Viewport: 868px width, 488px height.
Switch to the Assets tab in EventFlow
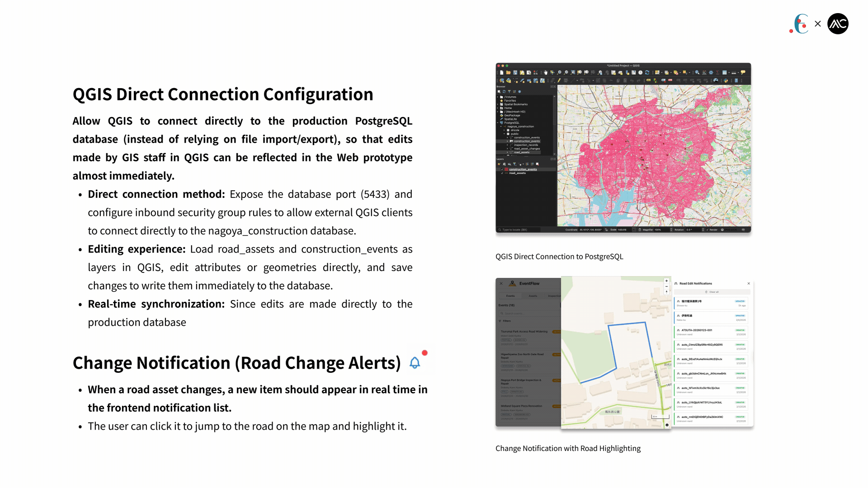click(533, 296)
